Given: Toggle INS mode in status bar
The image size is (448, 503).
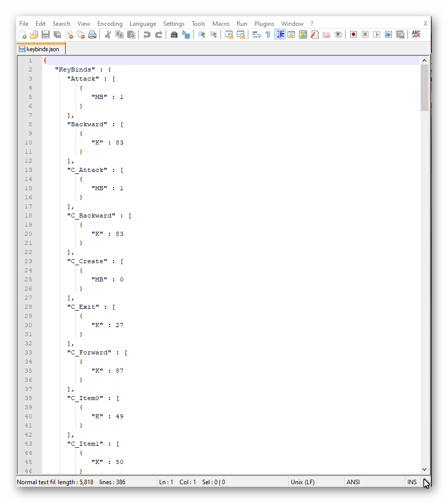Looking at the screenshot, I should click(x=412, y=482).
